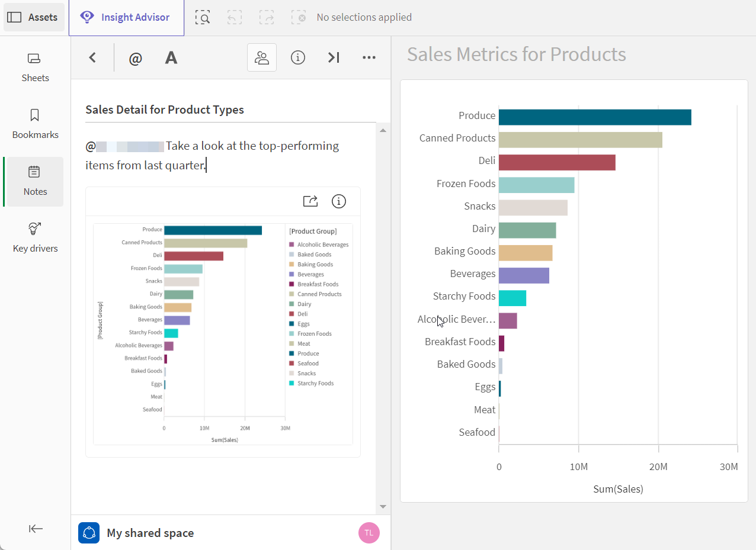Viewport: 756px width, 550px height.
Task: Click the note title Sales Detail for Product Types
Action: [165, 110]
